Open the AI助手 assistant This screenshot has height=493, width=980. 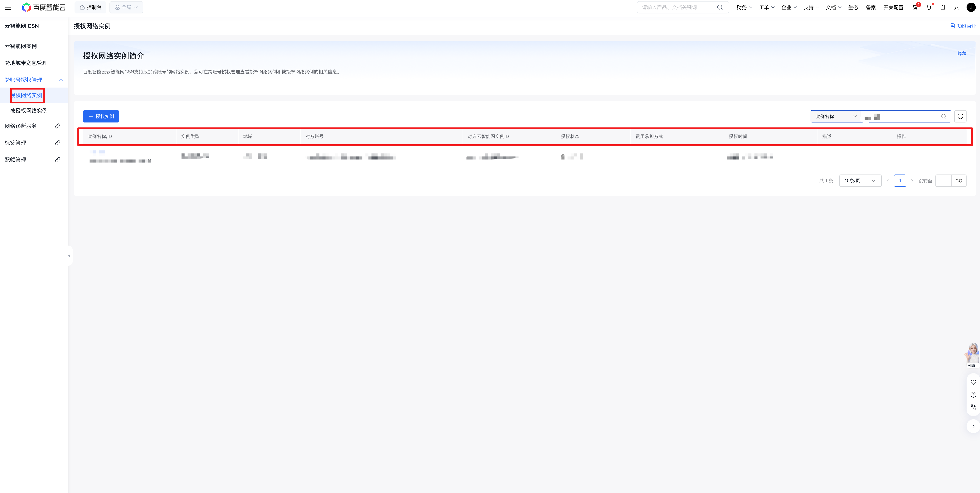tap(973, 355)
